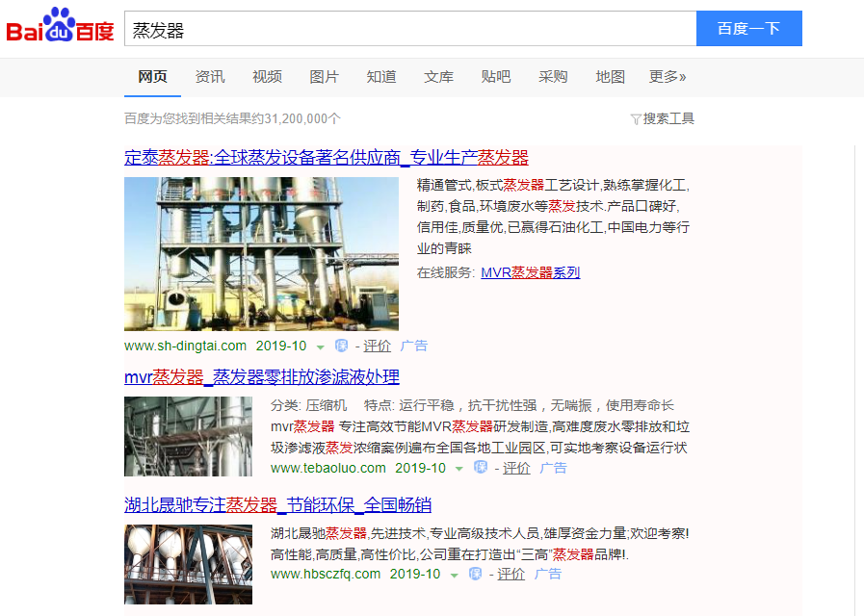Open the 地图 tab
Screen dimensions: 864x616
tap(610, 77)
